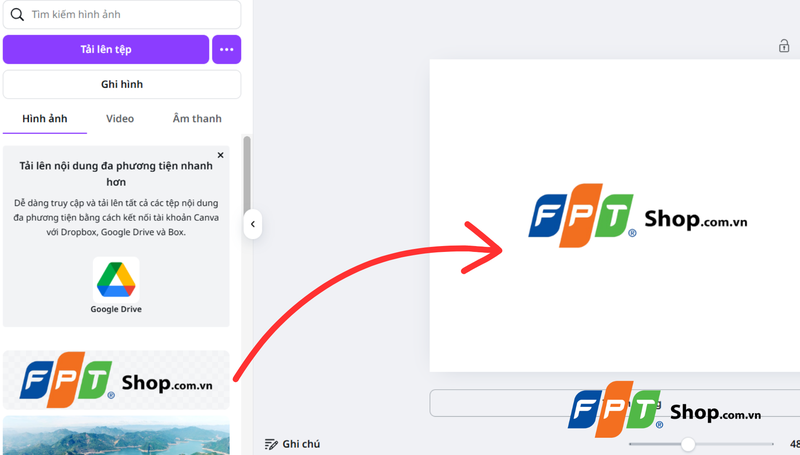Open the three-dots more upload options
Viewport: 800px width, 455px height.
(227, 49)
